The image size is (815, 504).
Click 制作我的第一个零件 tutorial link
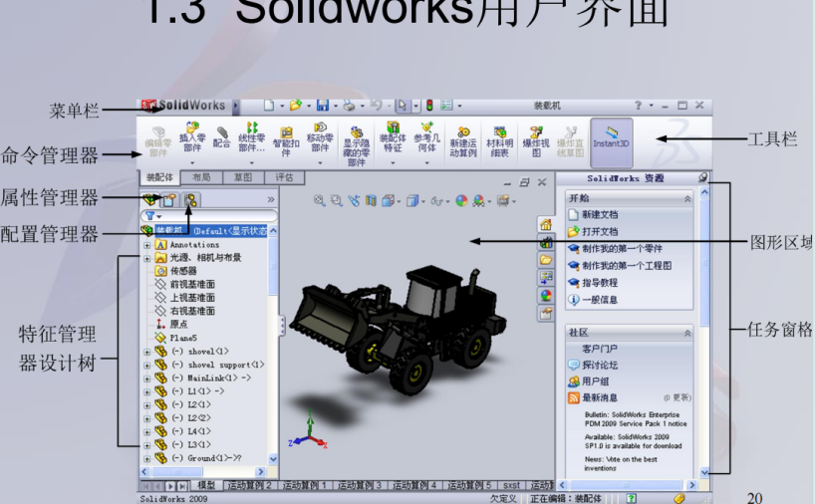click(622, 248)
